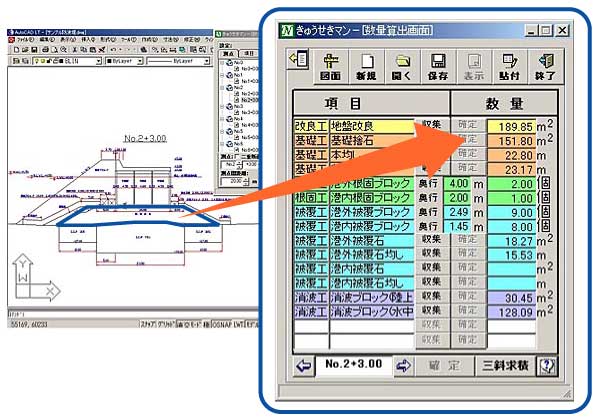595x420 pixels.
Task: Select the 151.80 quantity cell
Action: [511, 141]
